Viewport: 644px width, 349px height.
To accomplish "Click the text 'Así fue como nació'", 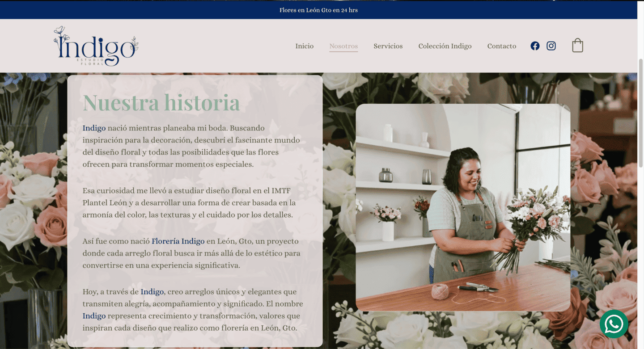I will 116,241.
